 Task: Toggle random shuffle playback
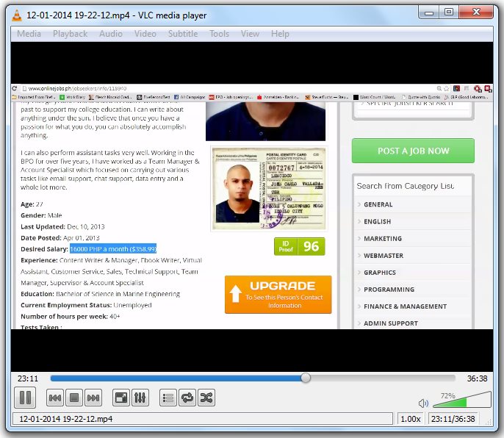click(x=206, y=398)
